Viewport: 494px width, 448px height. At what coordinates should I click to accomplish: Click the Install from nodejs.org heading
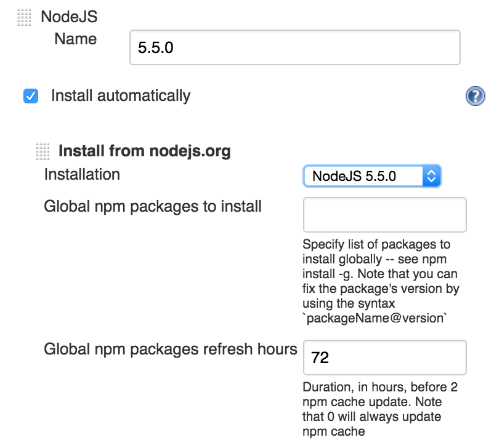[x=145, y=151]
